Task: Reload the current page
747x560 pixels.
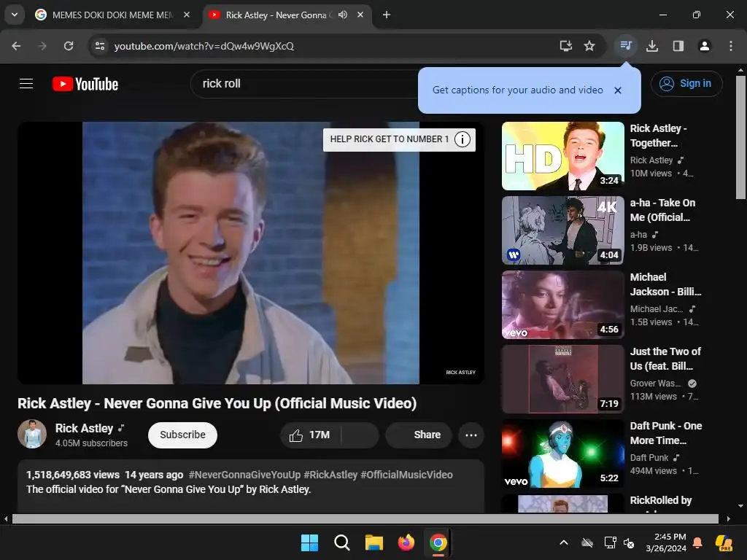Action: coord(69,46)
